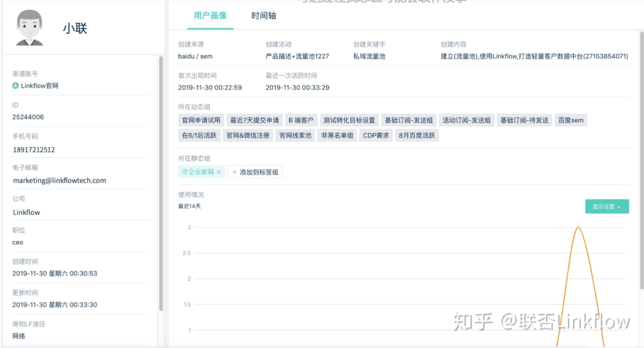The width and height of the screenshot is (644, 348).
Task: Click the plus icon in 添加到标签组
Action: pos(234,172)
